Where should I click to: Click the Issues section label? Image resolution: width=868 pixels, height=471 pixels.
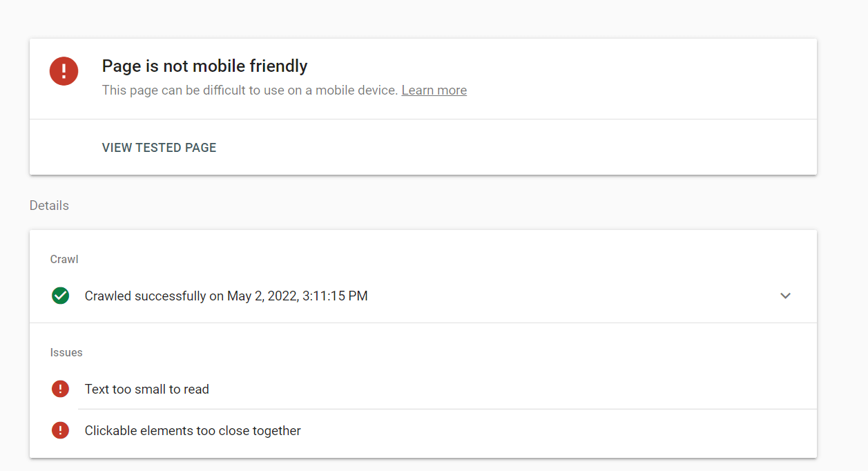point(66,352)
